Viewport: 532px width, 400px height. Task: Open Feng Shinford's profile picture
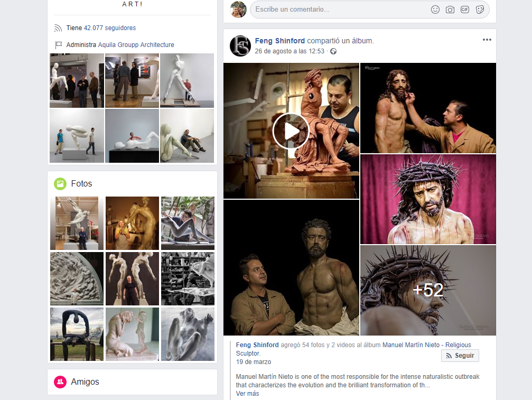click(240, 46)
